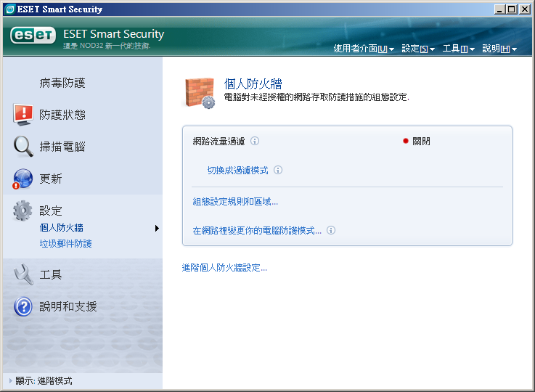Close the ESET Smart Security window
This screenshot has height=392, width=535.
point(524,9)
